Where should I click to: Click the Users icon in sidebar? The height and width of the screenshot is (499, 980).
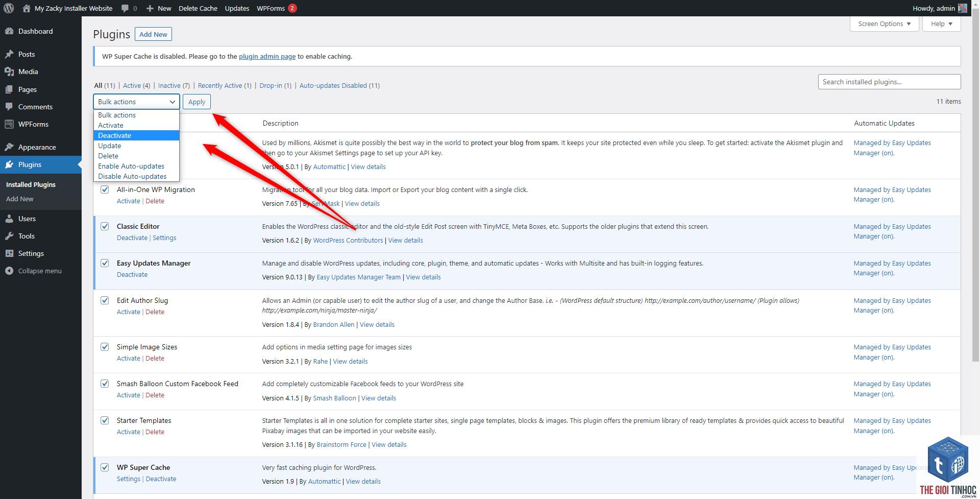pos(9,219)
